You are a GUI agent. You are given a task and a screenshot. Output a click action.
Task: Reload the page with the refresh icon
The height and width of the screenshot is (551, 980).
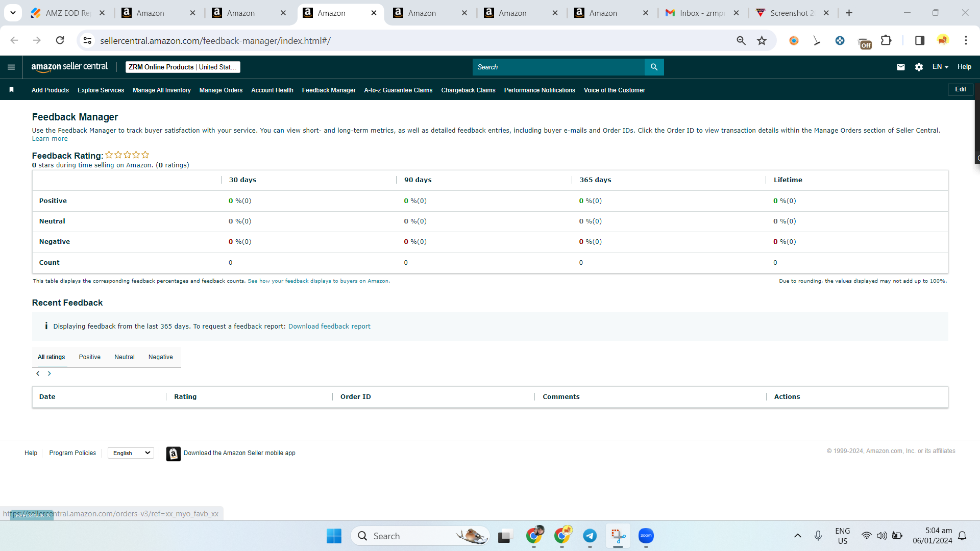pos(60,40)
